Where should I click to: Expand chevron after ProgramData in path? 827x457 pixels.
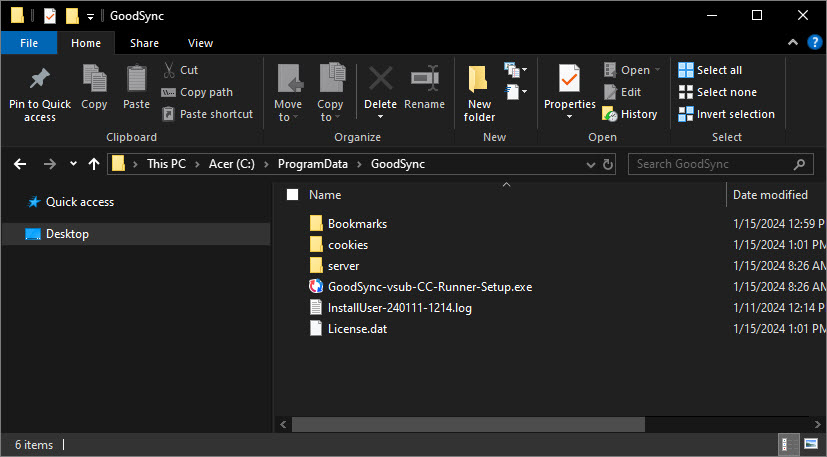coord(359,164)
